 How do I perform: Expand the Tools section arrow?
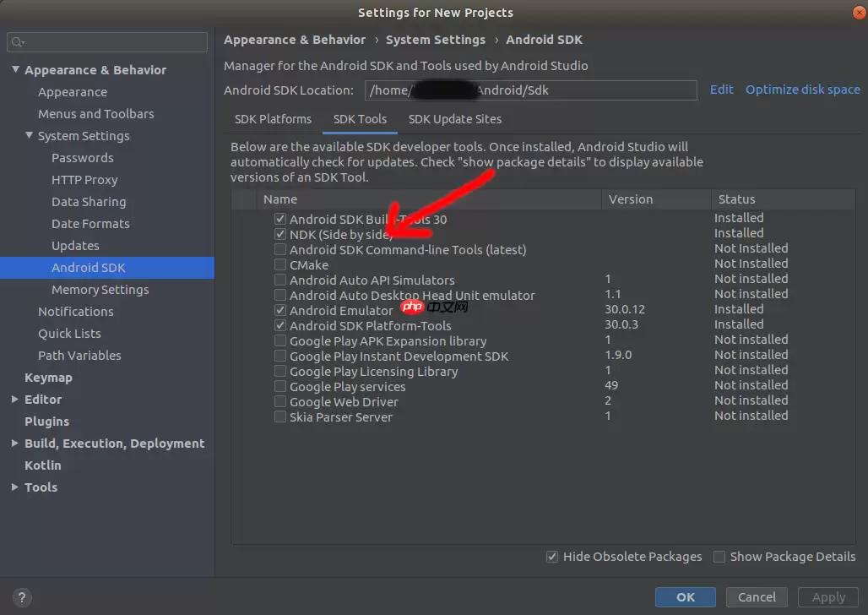coord(15,487)
